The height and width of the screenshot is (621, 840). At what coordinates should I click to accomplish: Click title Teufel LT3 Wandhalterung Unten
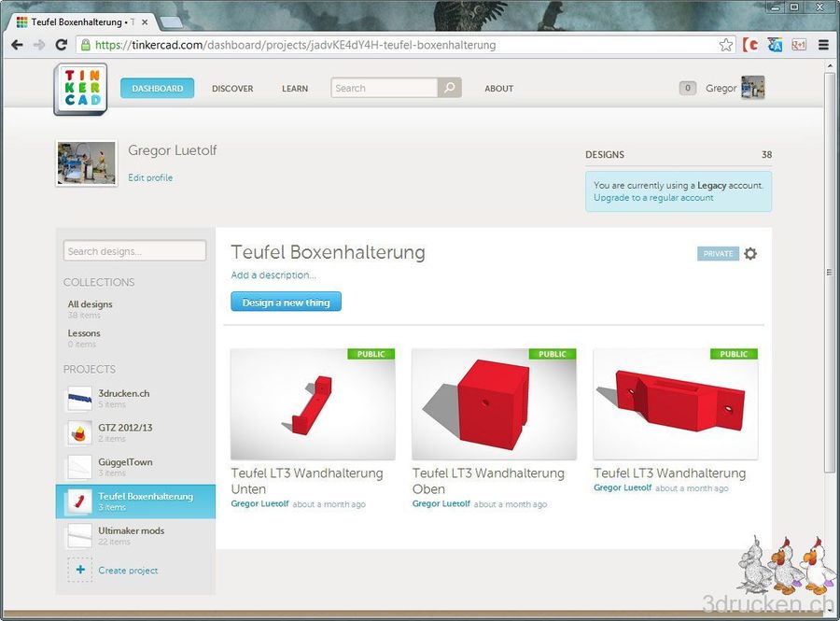(307, 481)
